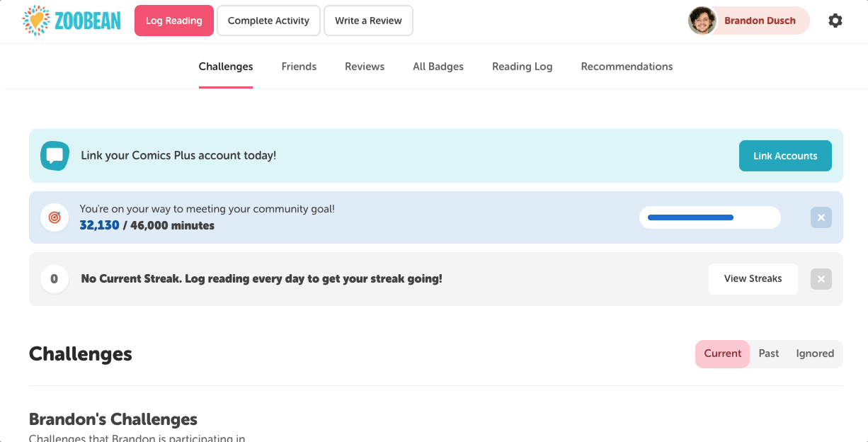The image size is (868, 442).
Task: Click the Link Accounts button
Action: click(785, 156)
